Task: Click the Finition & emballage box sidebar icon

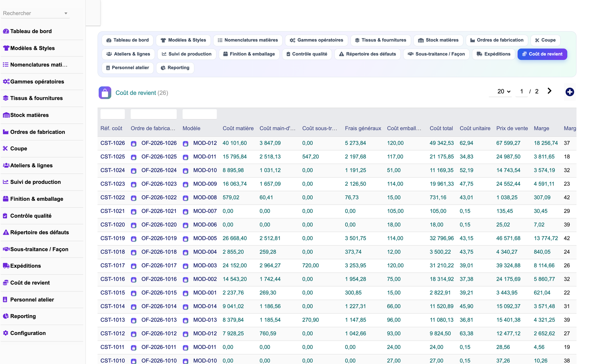Action: click(x=6, y=199)
